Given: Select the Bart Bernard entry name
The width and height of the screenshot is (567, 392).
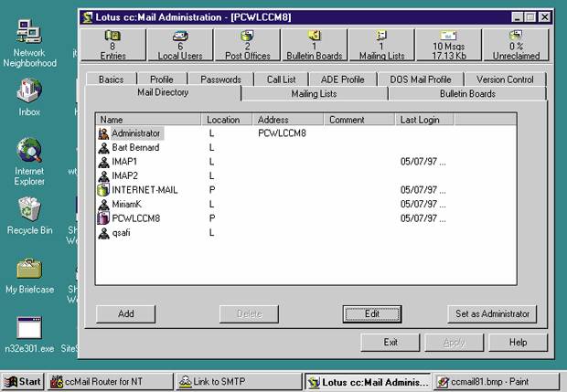Looking at the screenshot, I should 135,148.
